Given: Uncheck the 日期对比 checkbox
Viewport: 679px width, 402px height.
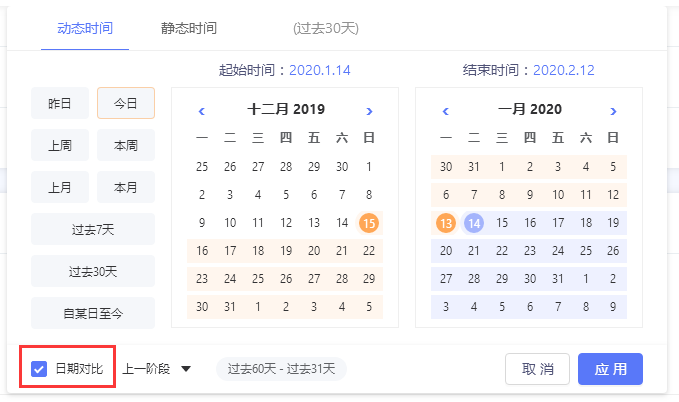Looking at the screenshot, I should (x=39, y=369).
